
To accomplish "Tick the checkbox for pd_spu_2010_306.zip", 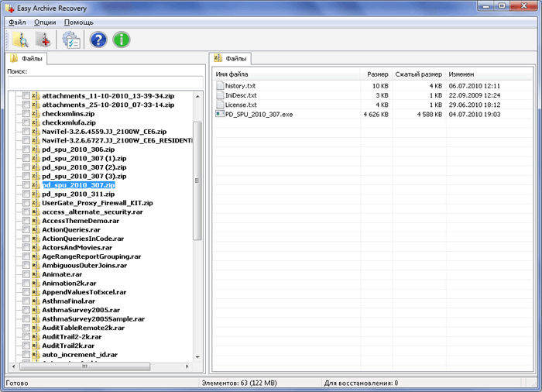I will click(26, 150).
